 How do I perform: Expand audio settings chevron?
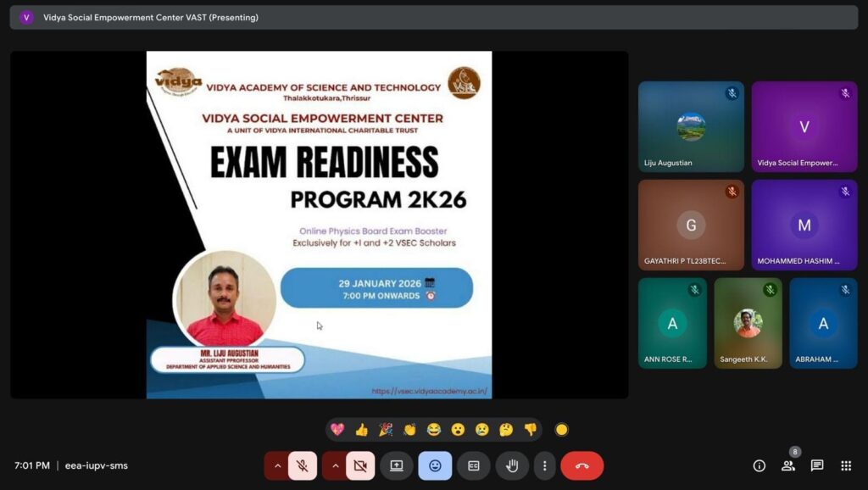[277, 465]
